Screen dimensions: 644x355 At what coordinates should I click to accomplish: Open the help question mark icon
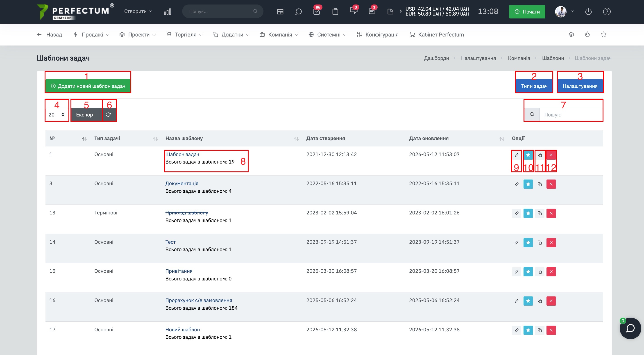pyautogui.click(x=607, y=11)
